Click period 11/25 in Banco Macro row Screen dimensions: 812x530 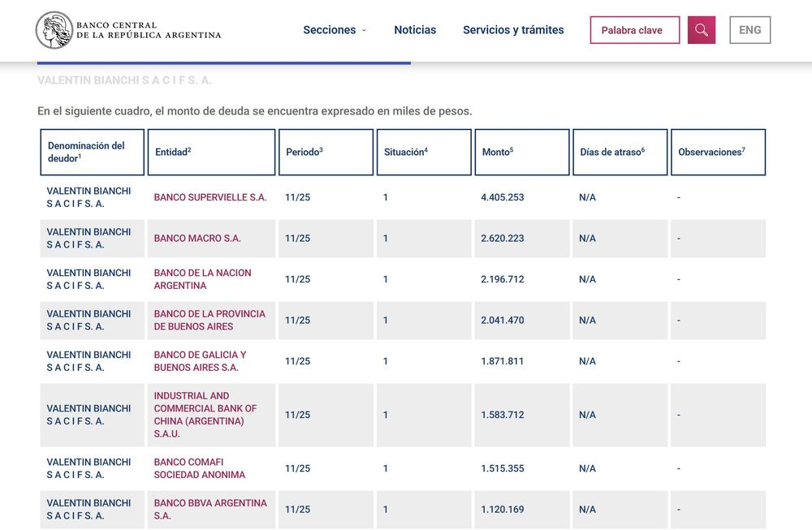tap(297, 238)
